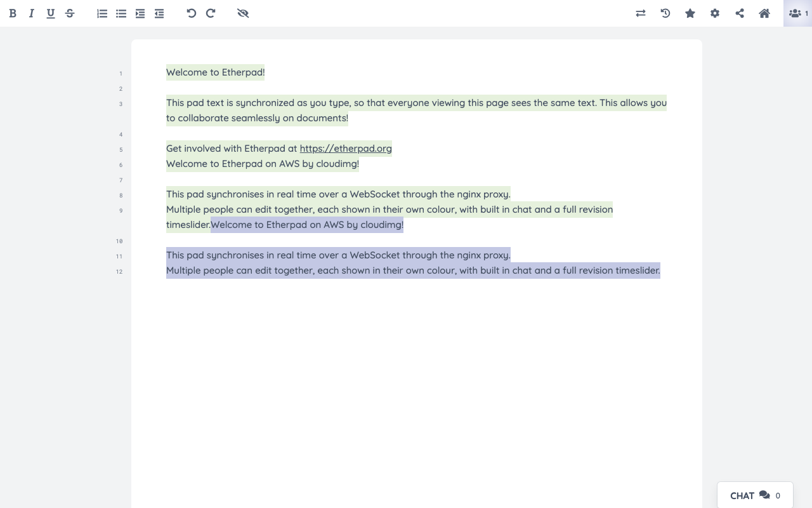
Task: Insert an unordered bullet list
Action: pos(121,13)
